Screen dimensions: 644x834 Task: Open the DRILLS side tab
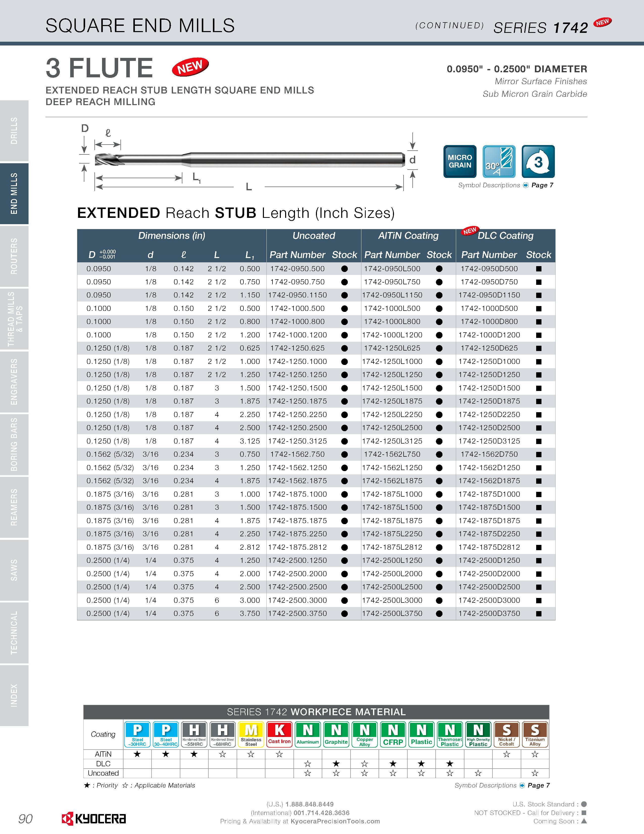(x=14, y=131)
